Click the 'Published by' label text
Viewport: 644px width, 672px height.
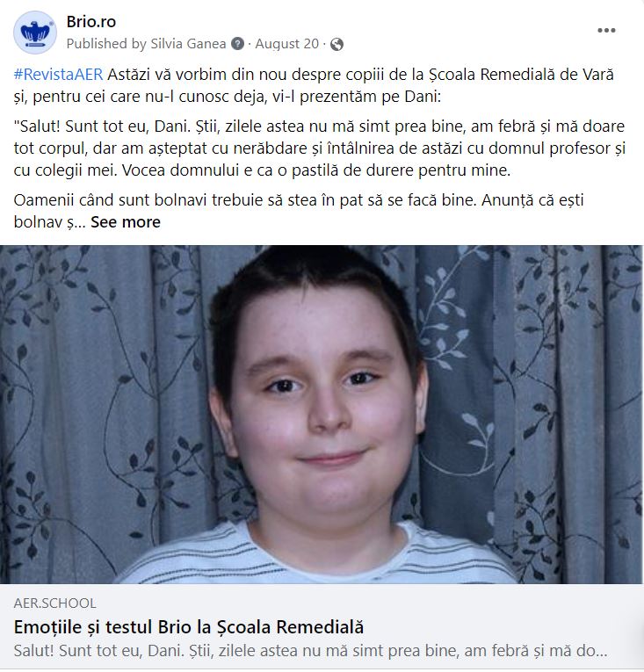[106, 44]
